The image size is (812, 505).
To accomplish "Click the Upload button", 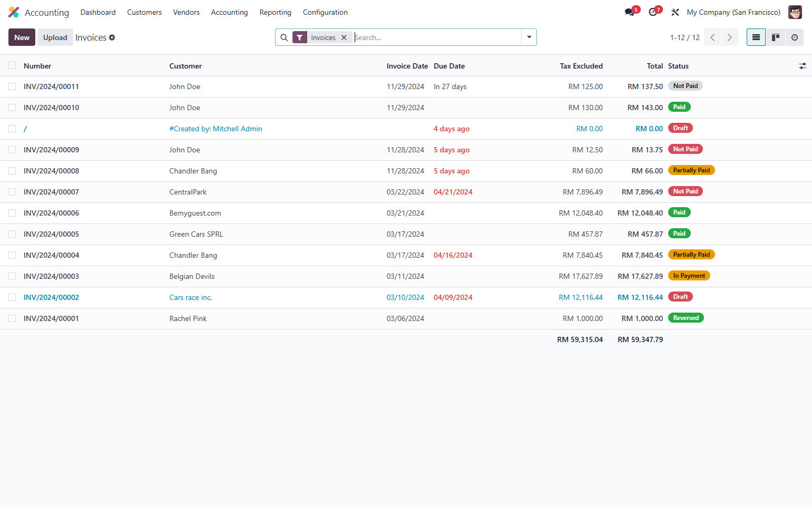I will pos(55,37).
